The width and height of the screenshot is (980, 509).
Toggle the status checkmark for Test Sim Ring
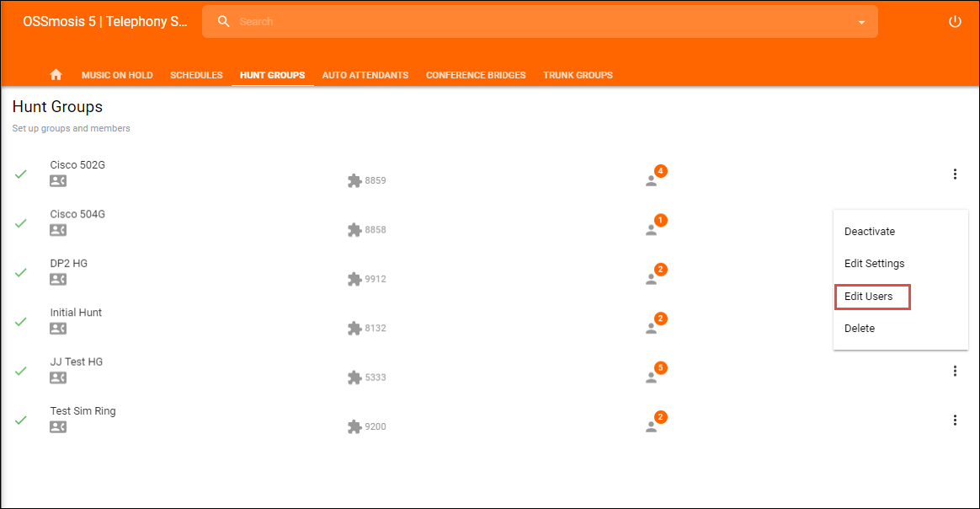[21, 420]
